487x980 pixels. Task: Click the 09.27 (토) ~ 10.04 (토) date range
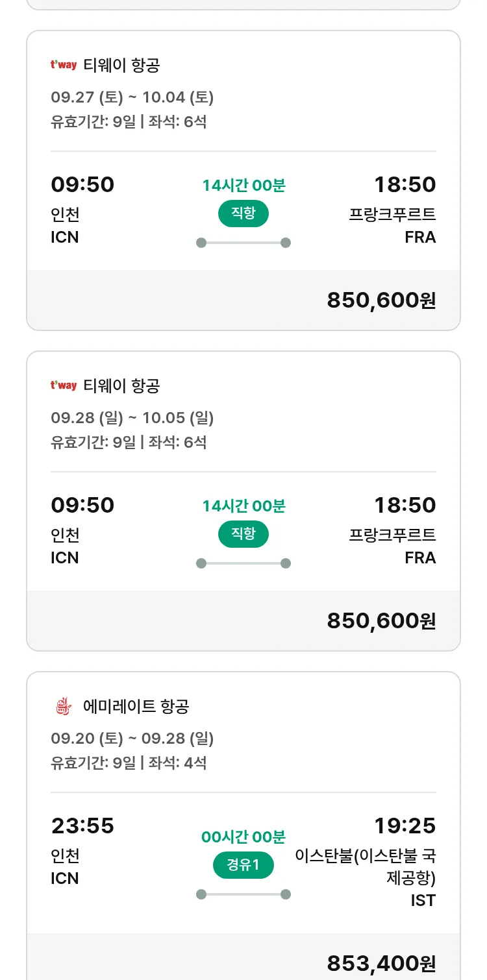[x=132, y=97]
